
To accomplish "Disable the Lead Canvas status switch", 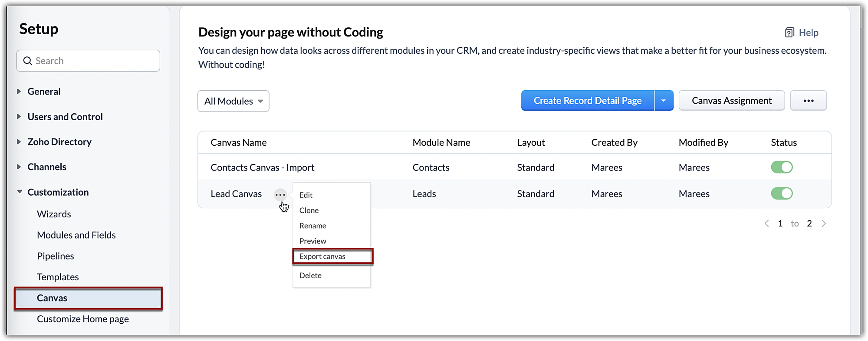I will tap(782, 193).
